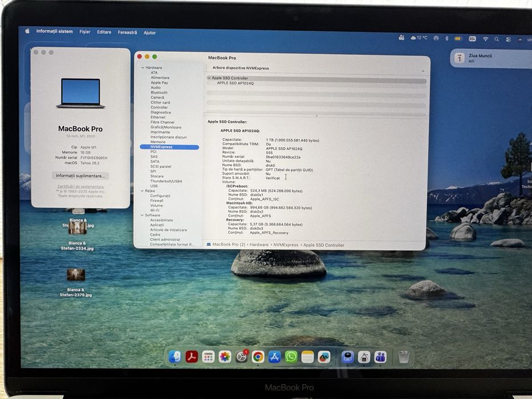
Task: Open the Apple menu
Action: pos(27,31)
